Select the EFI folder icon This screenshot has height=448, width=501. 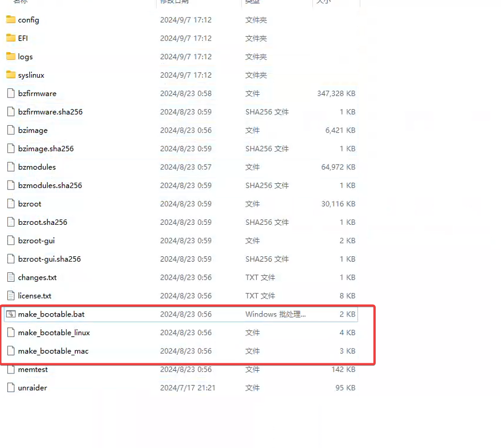click(x=11, y=38)
